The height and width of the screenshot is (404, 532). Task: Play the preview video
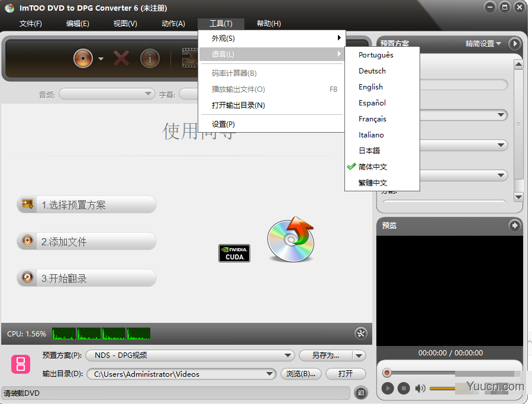pyautogui.click(x=388, y=388)
